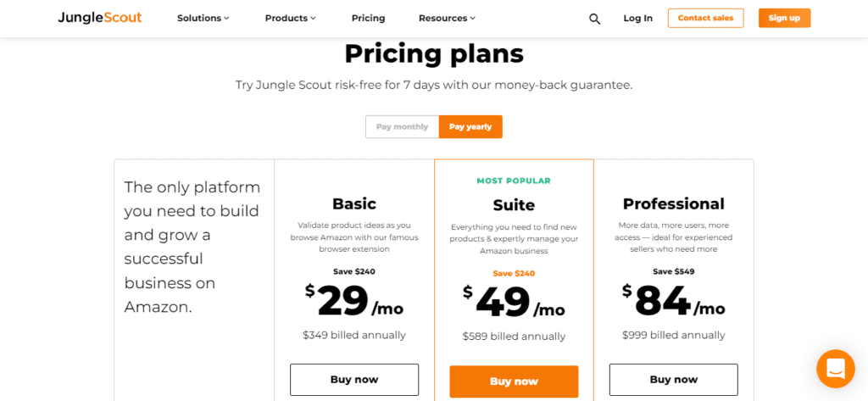Select the Basic plan heading

click(354, 203)
